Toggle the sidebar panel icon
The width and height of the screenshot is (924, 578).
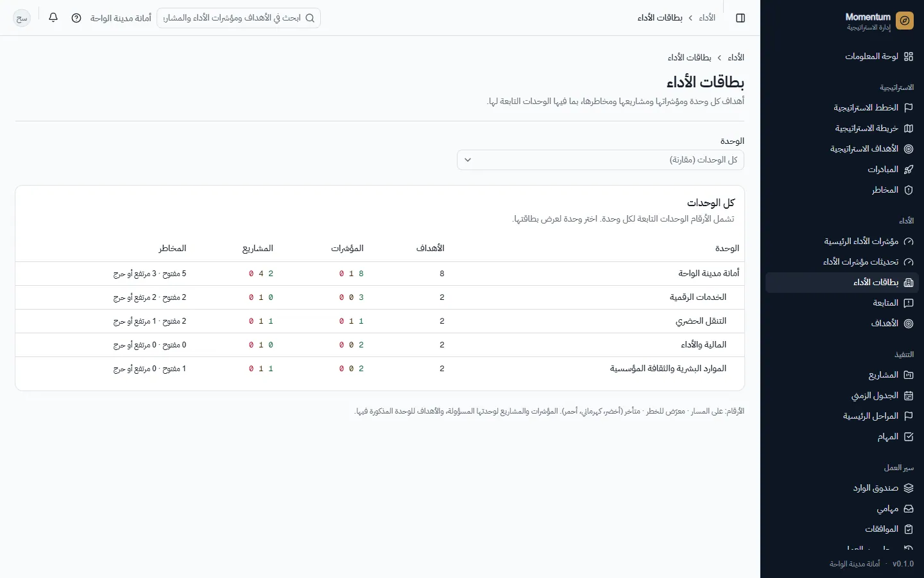click(740, 18)
